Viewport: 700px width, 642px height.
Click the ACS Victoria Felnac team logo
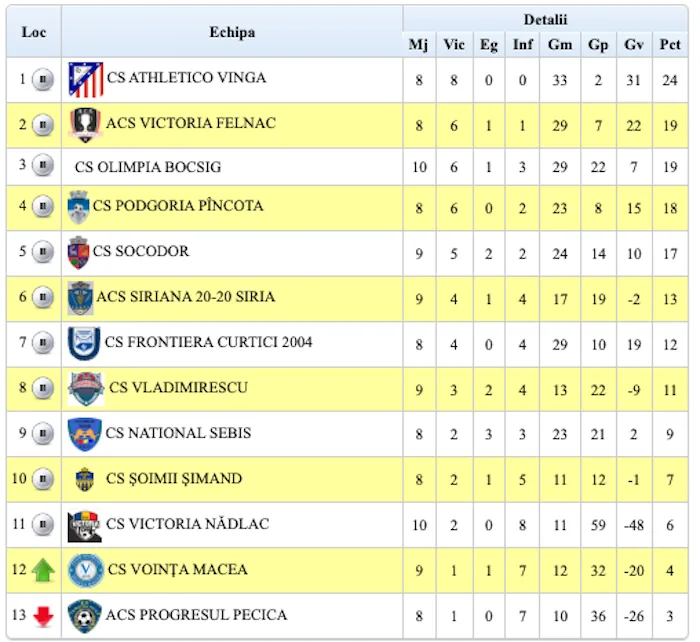85,125
